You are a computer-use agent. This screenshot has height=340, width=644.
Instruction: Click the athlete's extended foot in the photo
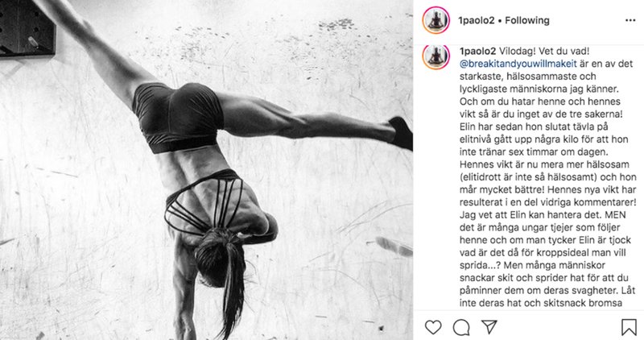401,132
